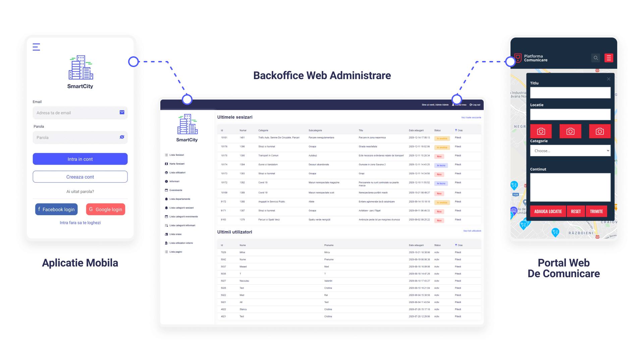Click 'In lucru' status of sesizare 10174
The image size is (644, 362).
(441, 166)
